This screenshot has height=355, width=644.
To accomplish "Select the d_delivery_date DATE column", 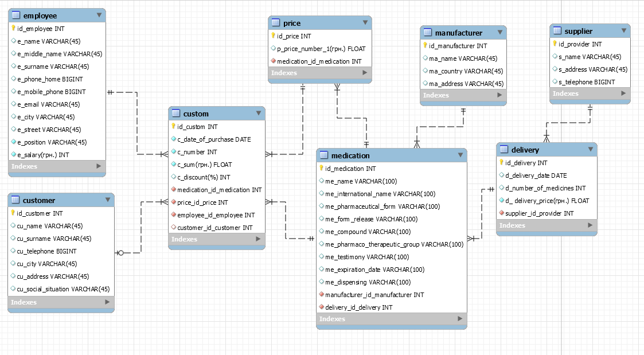I will 547,175.
